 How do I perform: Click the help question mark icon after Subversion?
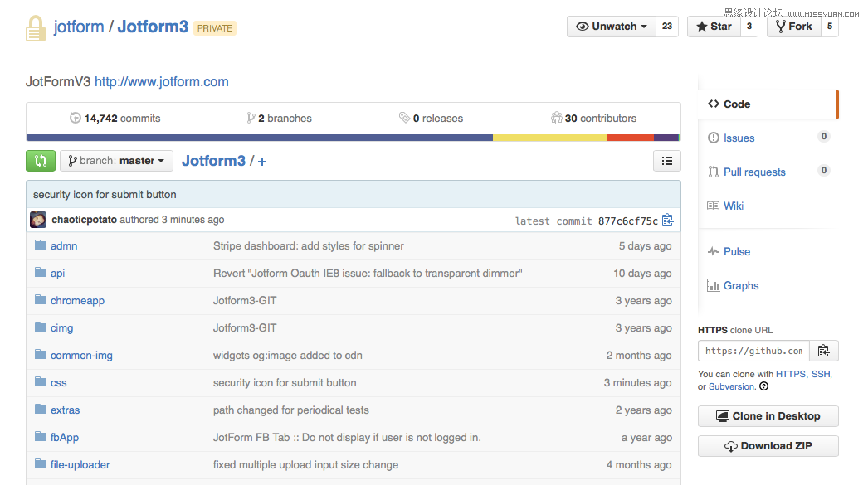point(764,386)
